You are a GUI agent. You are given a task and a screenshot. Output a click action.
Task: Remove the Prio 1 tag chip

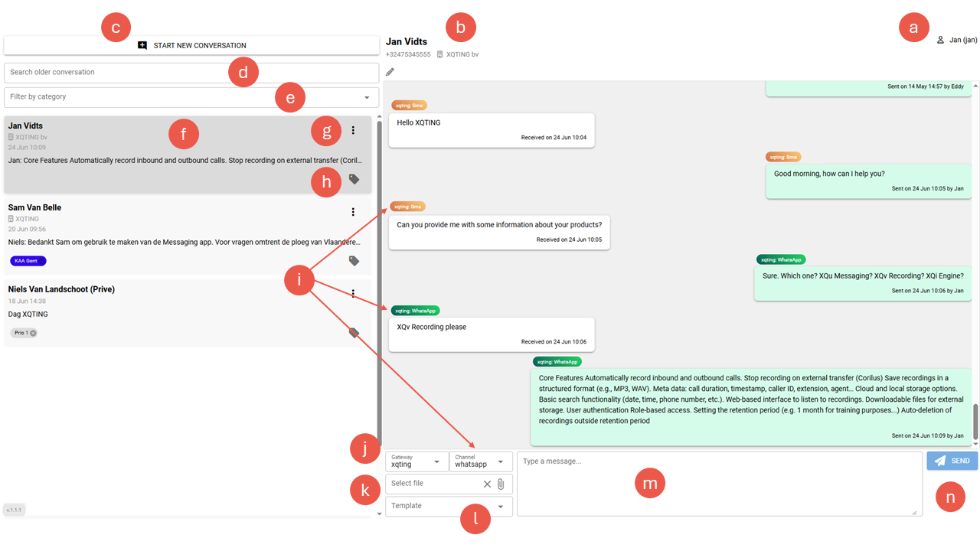coord(34,333)
